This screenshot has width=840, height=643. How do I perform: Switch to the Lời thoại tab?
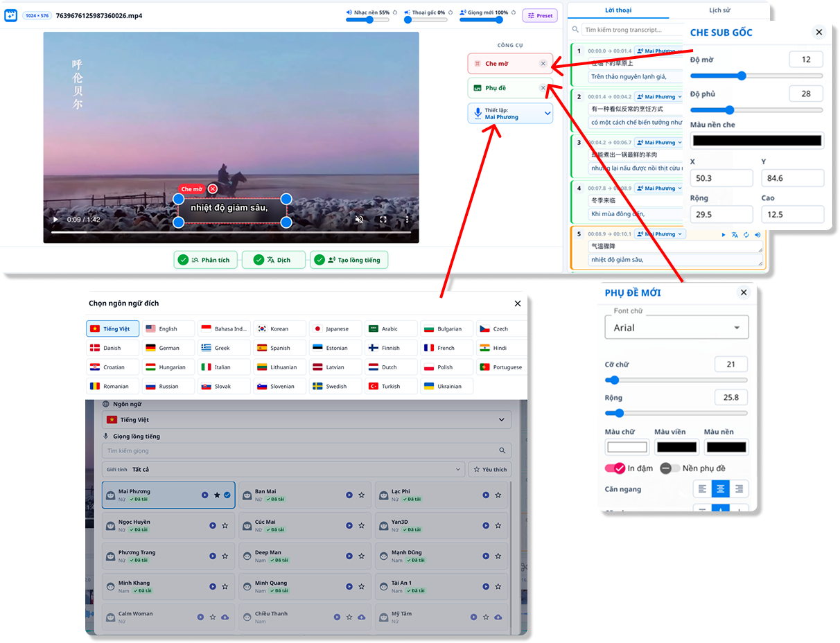(618, 10)
